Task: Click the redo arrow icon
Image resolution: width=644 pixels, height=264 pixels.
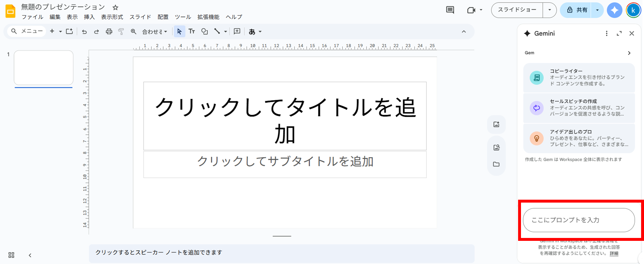Action: 96,32
